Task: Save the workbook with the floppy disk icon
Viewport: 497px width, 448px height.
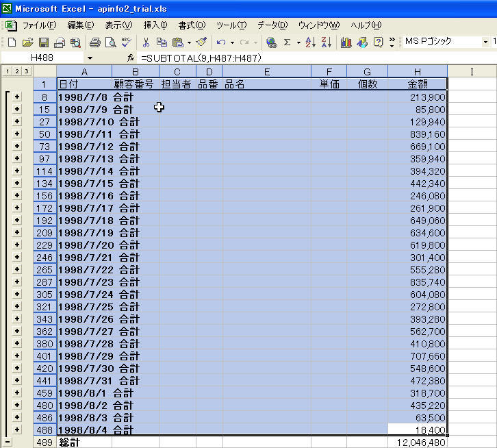Action: pos(43,42)
